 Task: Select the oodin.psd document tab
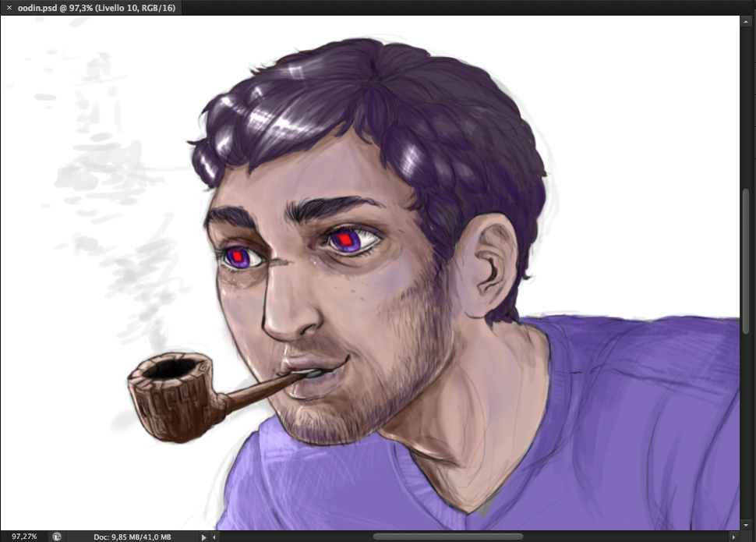pos(96,8)
